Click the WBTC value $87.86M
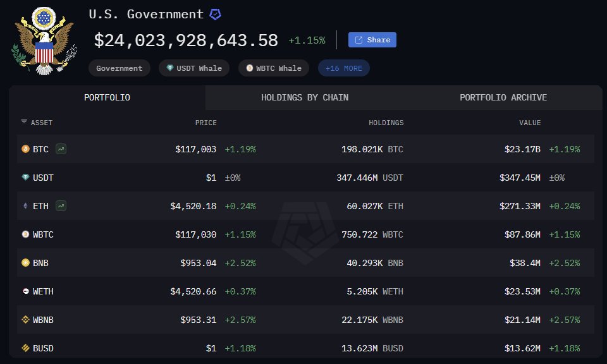 [522, 235]
